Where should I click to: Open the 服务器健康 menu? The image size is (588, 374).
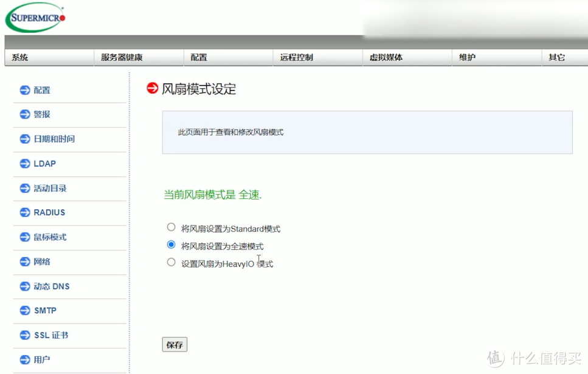coord(122,57)
